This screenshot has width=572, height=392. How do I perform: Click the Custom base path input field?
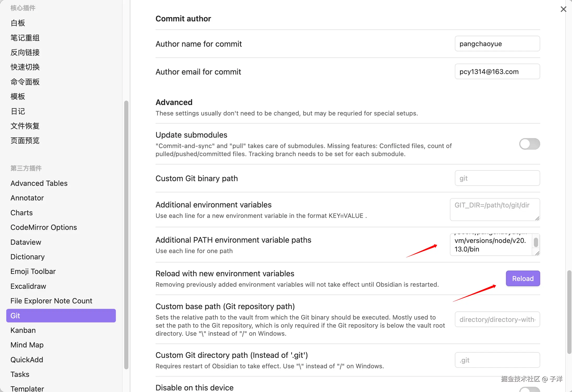point(497,319)
